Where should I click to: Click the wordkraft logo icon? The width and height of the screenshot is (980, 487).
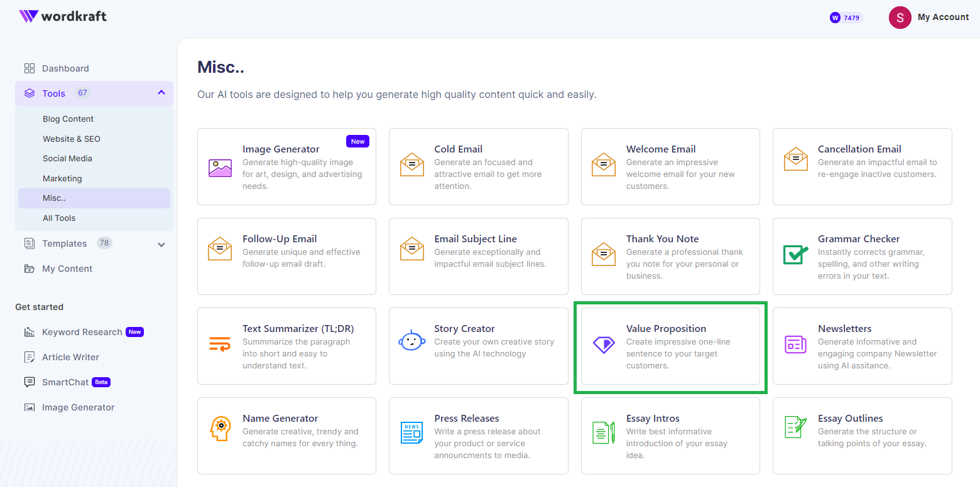tap(28, 16)
